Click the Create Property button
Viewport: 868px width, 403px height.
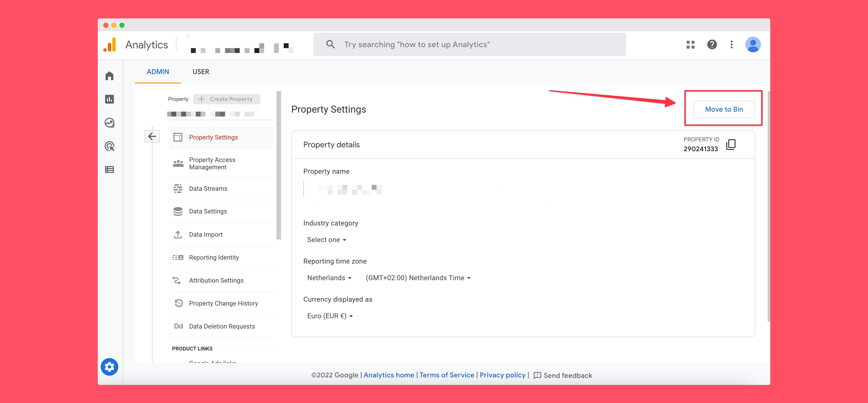(x=227, y=99)
